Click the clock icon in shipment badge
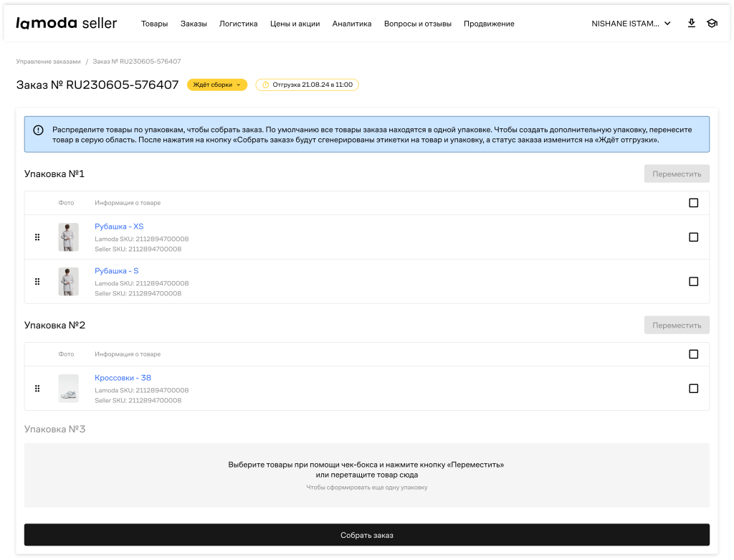 (x=265, y=85)
